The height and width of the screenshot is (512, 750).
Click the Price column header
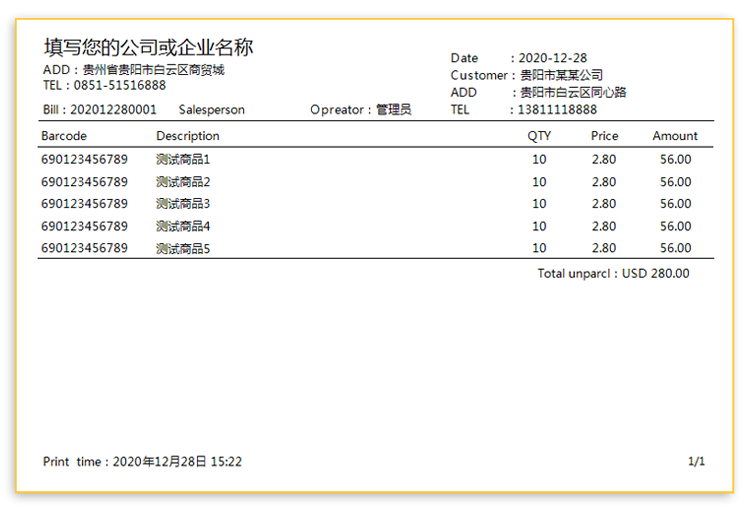click(x=605, y=136)
